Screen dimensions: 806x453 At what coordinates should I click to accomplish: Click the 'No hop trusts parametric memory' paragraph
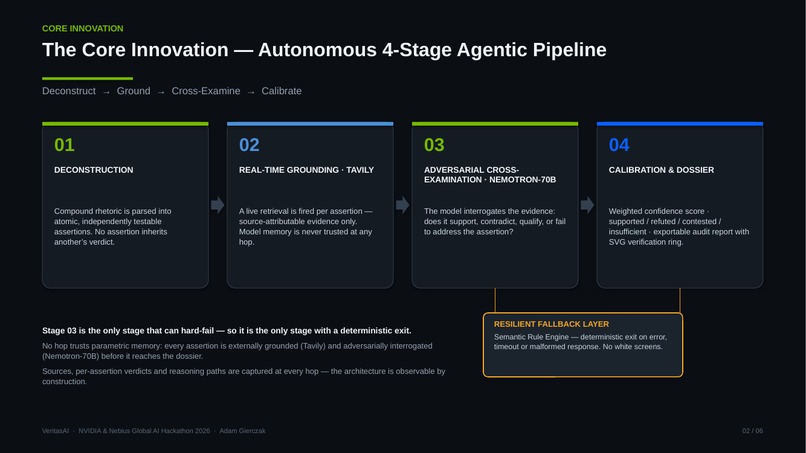pyautogui.click(x=237, y=351)
